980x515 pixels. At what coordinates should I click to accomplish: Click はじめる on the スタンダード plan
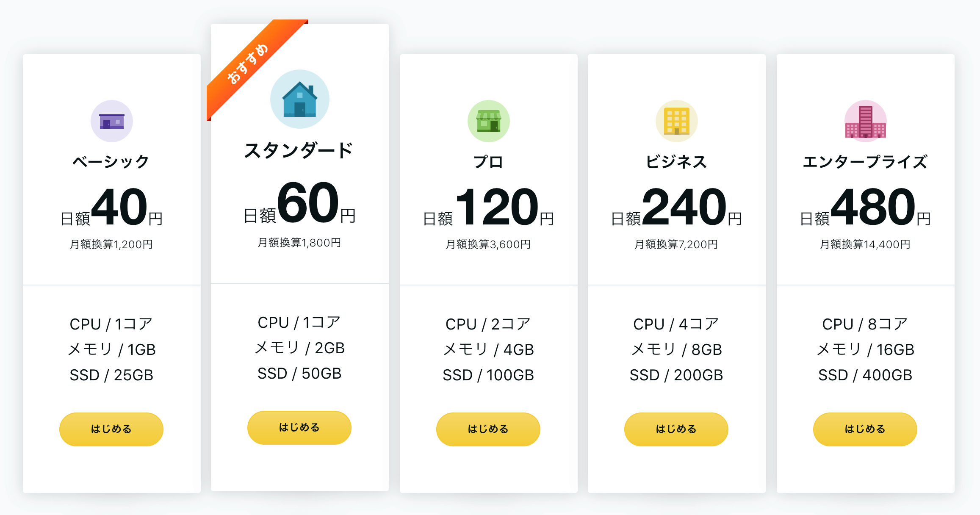click(x=299, y=427)
